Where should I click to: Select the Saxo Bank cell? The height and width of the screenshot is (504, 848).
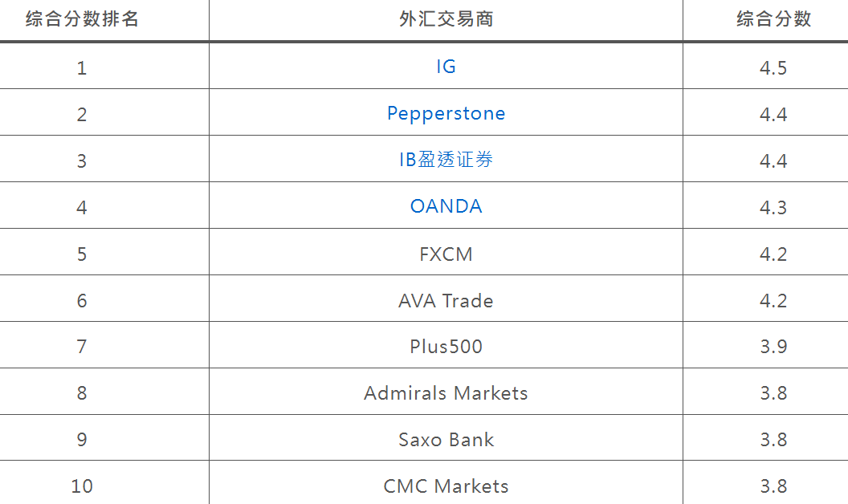coord(446,440)
